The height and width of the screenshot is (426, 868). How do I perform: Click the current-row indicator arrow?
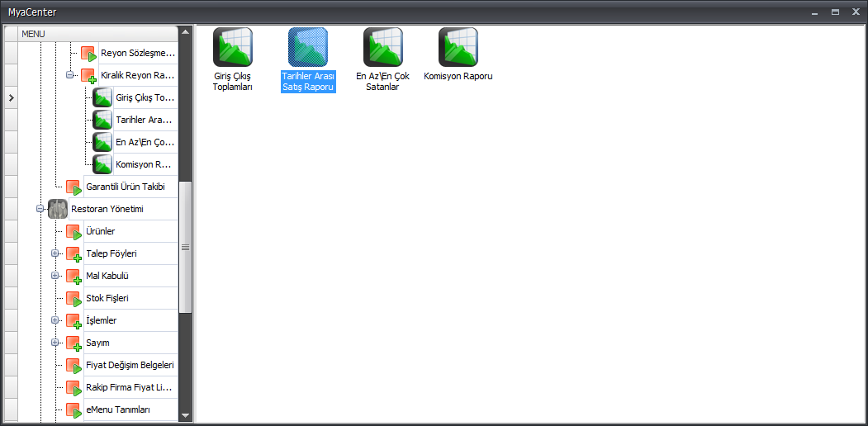(x=11, y=98)
